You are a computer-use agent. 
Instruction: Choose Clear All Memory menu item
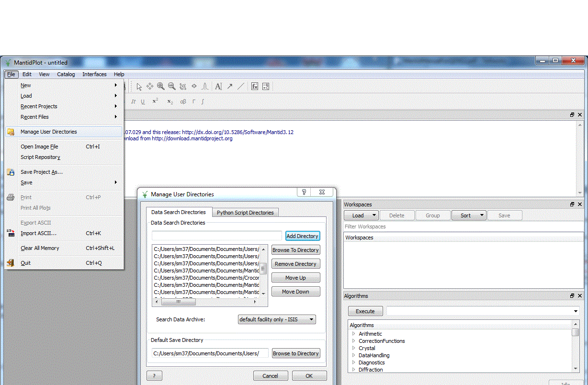pos(64,248)
